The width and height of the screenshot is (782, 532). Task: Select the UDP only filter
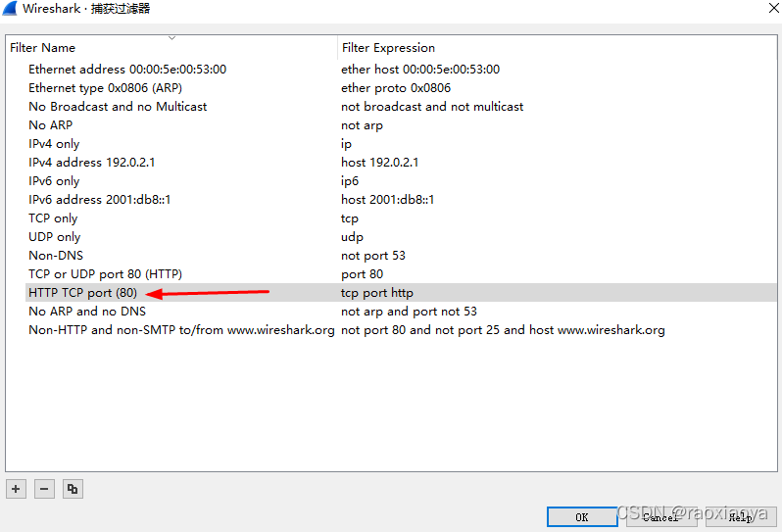[x=54, y=237]
